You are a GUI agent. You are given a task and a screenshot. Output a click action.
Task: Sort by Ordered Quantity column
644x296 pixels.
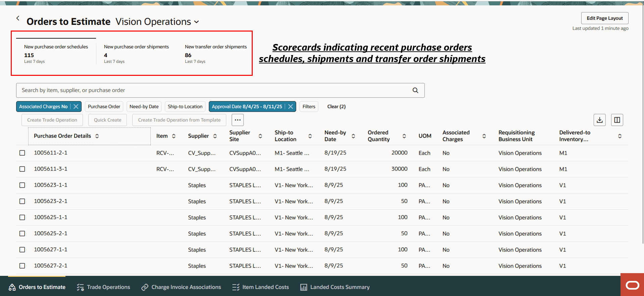point(404,136)
